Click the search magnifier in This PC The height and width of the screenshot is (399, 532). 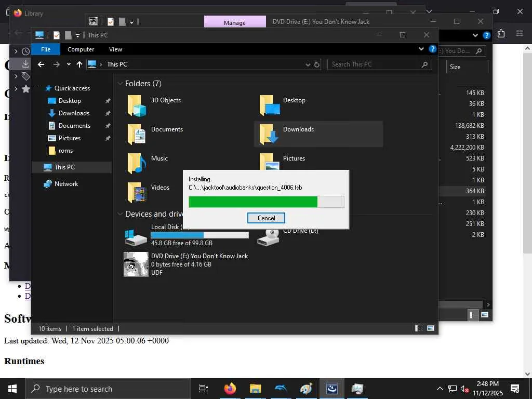424,64
